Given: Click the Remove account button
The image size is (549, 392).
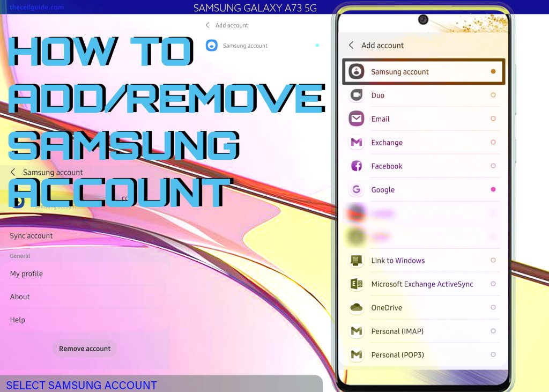Looking at the screenshot, I should pyautogui.click(x=85, y=349).
